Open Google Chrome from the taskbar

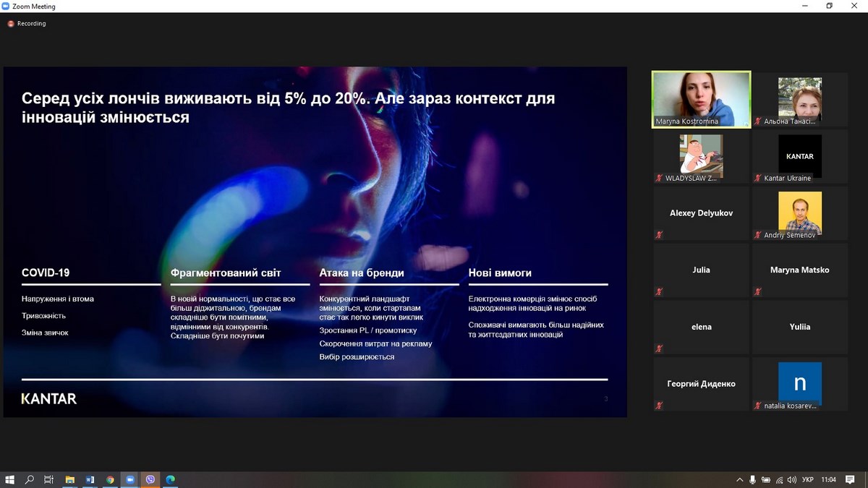point(110,479)
